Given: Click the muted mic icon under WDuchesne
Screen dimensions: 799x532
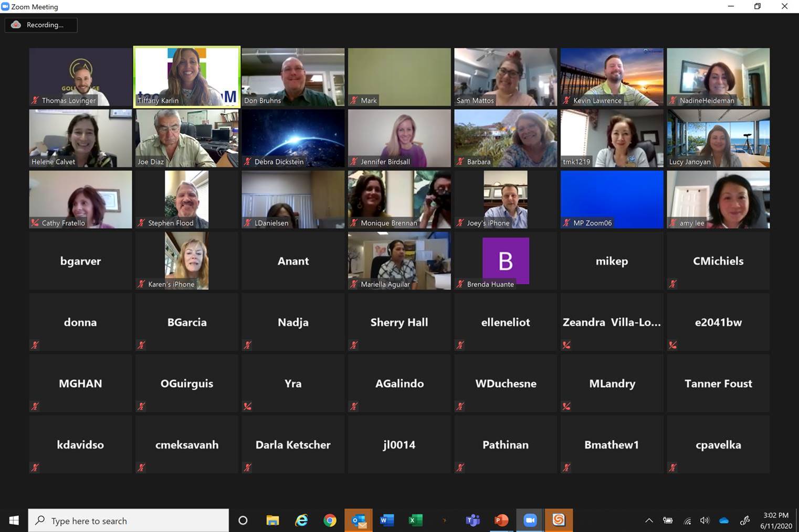Looking at the screenshot, I should pyautogui.click(x=460, y=406).
